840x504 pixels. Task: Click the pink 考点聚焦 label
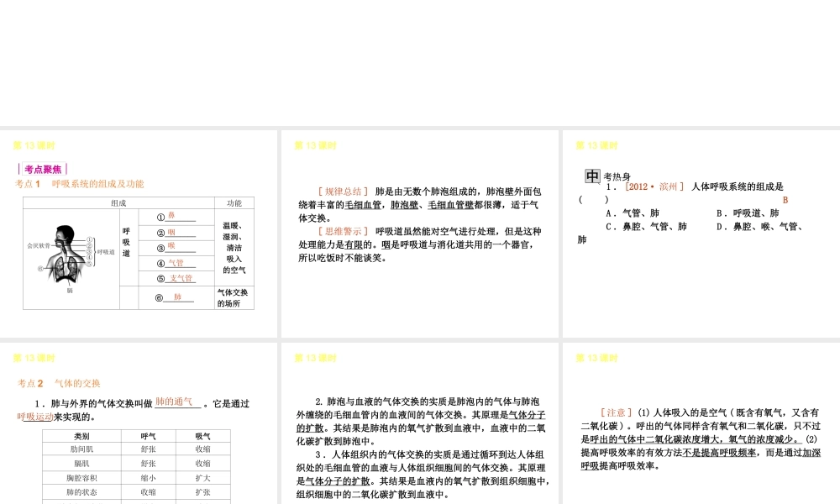[x=43, y=169]
